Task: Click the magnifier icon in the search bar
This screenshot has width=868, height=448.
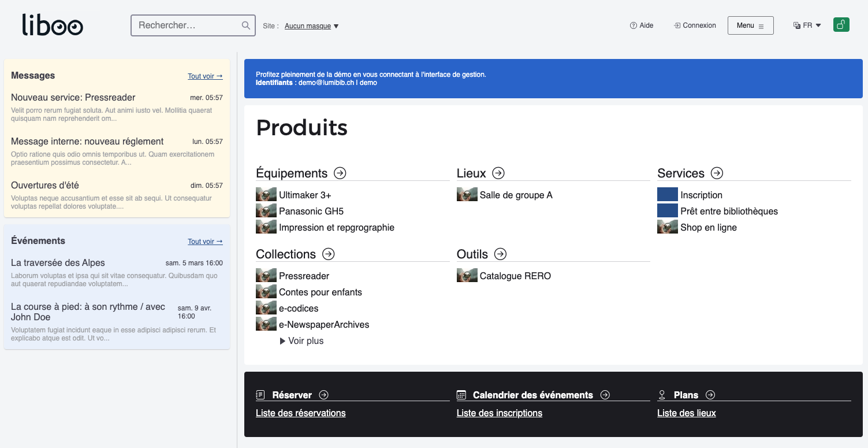Action: 245,25
